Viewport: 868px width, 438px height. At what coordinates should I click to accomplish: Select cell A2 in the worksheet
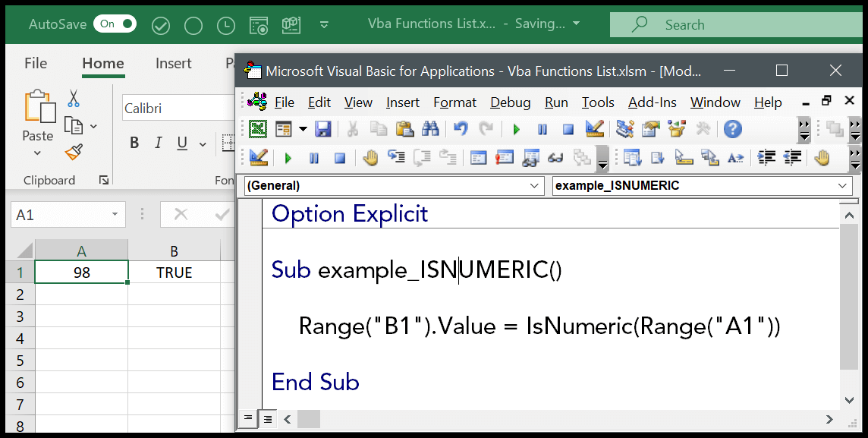coord(81,292)
